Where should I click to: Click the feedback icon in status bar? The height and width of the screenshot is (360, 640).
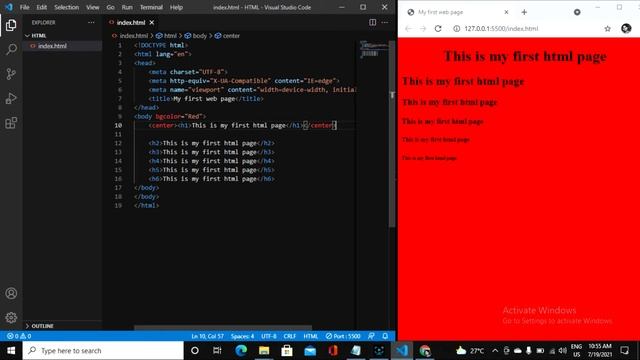[x=371, y=336]
